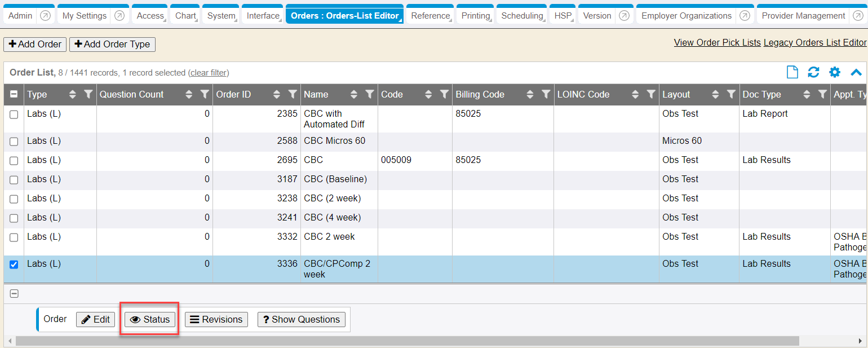
Task: Click the refresh icon in Order List header
Action: (x=813, y=72)
